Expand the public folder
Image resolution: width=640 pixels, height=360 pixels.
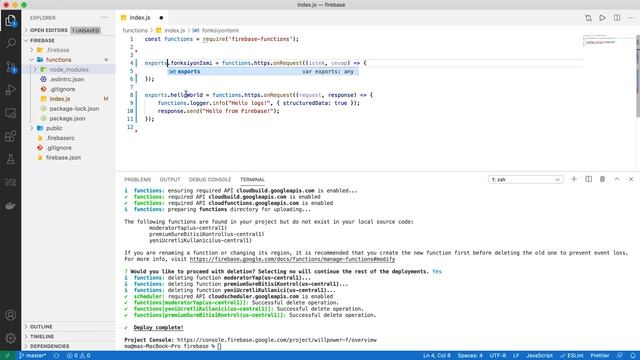point(69,128)
